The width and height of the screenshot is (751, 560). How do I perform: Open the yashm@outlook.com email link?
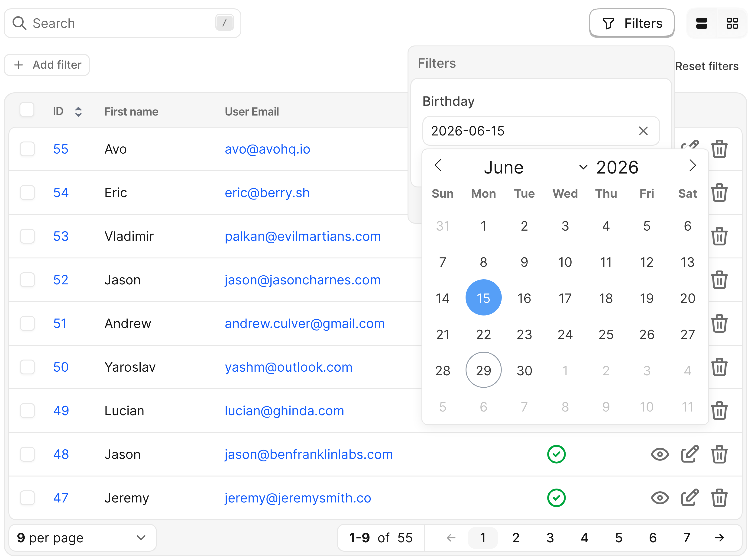click(x=288, y=367)
